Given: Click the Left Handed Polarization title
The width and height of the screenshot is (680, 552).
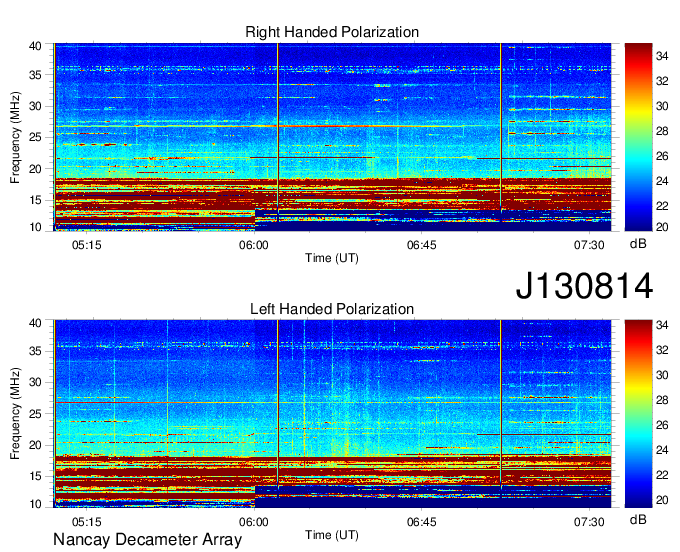Looking at the screenshot, I should [332, 309].
